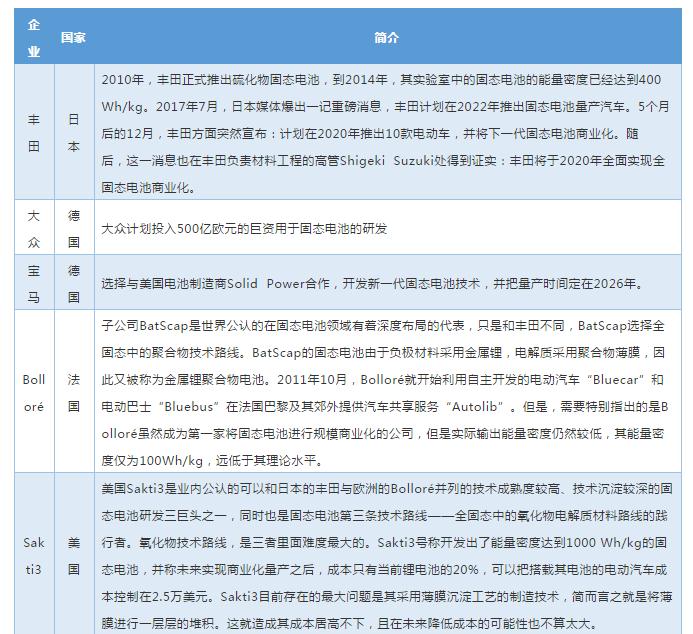693x634 pixels.
Task: Click the Solid Power cooperation description
Action: click(x=387, y=282)
